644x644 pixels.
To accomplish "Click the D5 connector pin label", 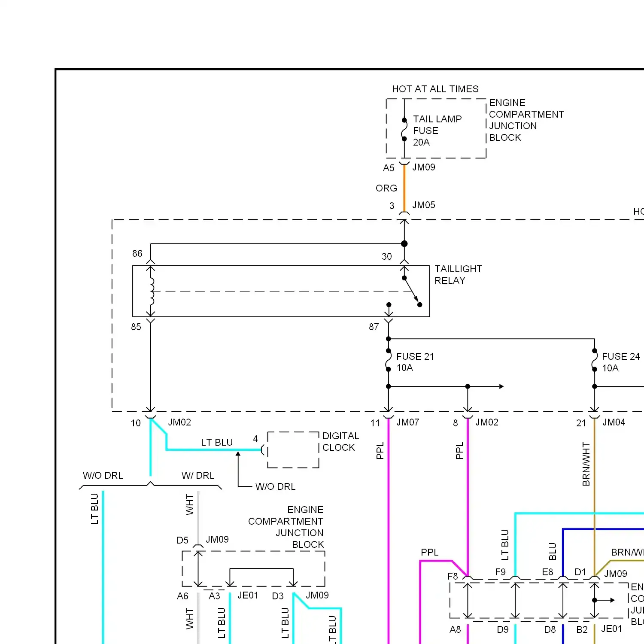I will [182, 540].
